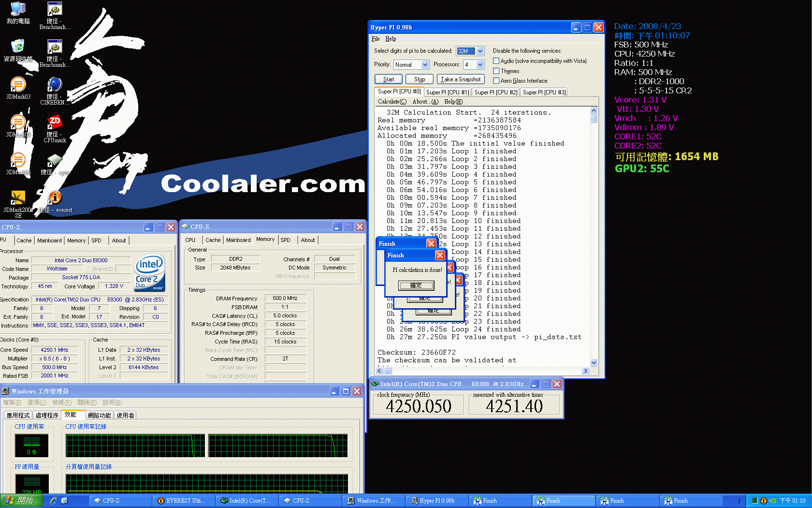Open the About tab in right CPU-Z window
Viewport: 812px width, 508px height.
coord(308,240)
